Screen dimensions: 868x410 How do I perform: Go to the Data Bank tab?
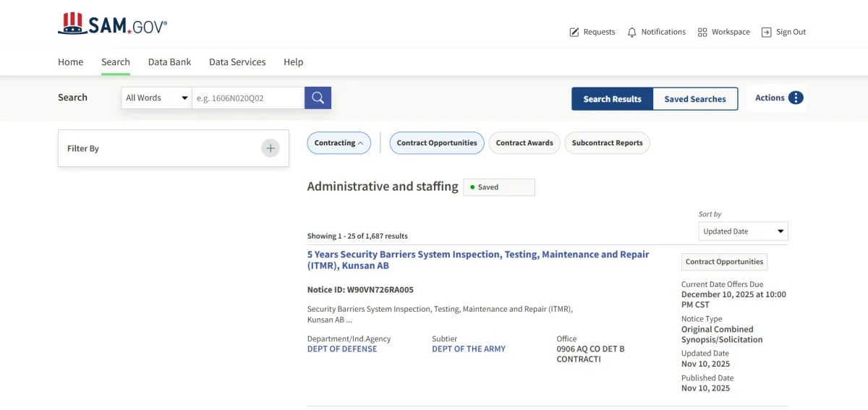point(170,62)
